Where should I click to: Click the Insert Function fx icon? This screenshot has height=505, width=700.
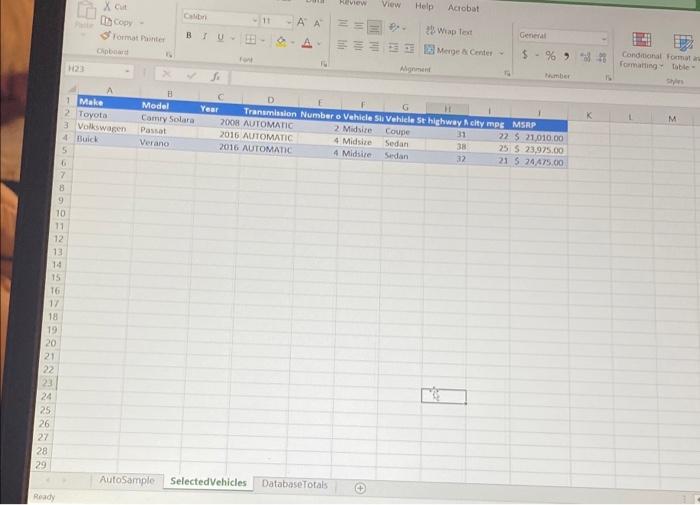point(216,76)
